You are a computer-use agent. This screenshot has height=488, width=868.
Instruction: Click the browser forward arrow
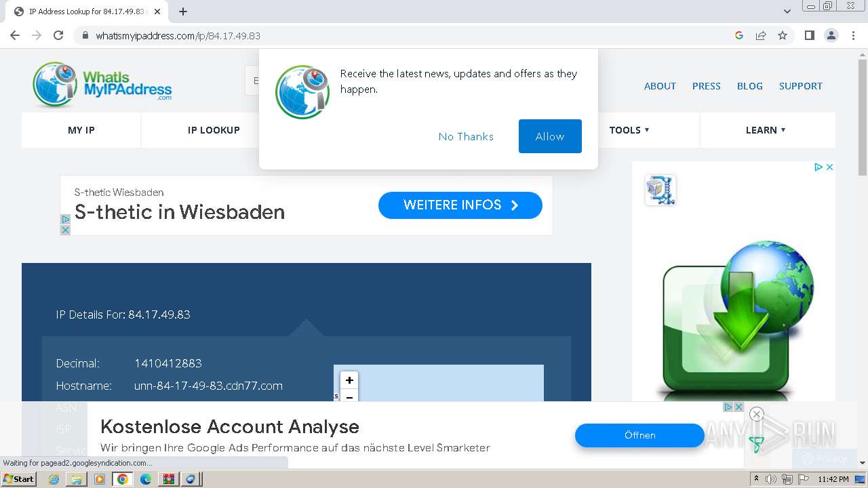pyautogui.click(x=37, y=35)
